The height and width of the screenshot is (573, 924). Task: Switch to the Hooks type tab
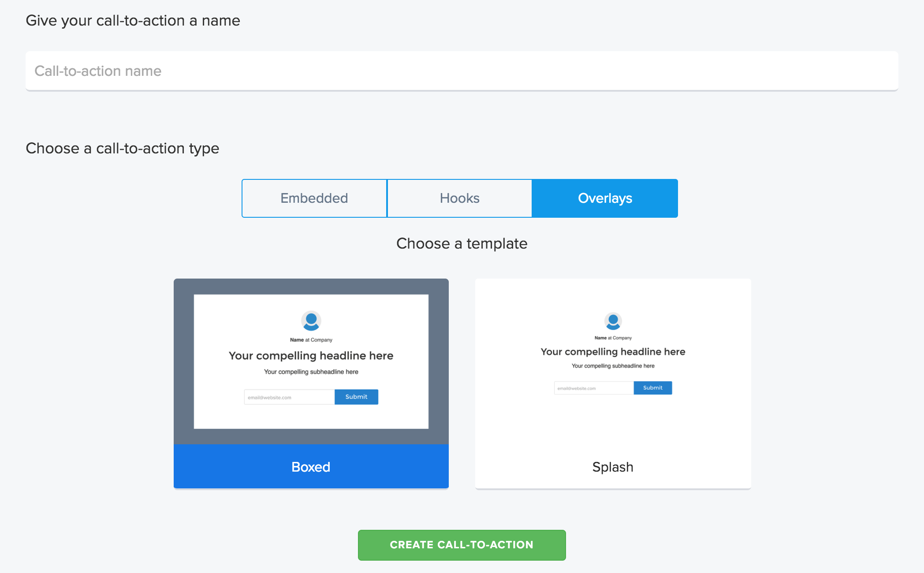point(459,198)
